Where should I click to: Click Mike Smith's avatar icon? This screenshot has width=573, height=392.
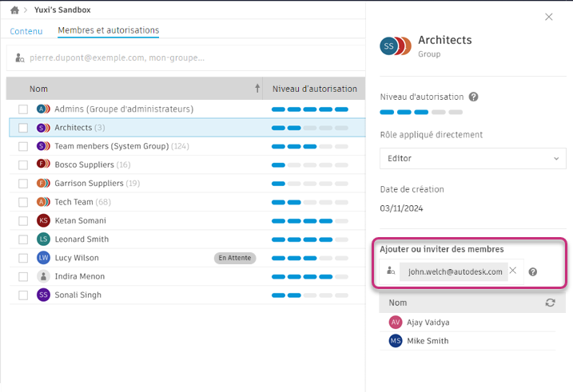point(396,341)
